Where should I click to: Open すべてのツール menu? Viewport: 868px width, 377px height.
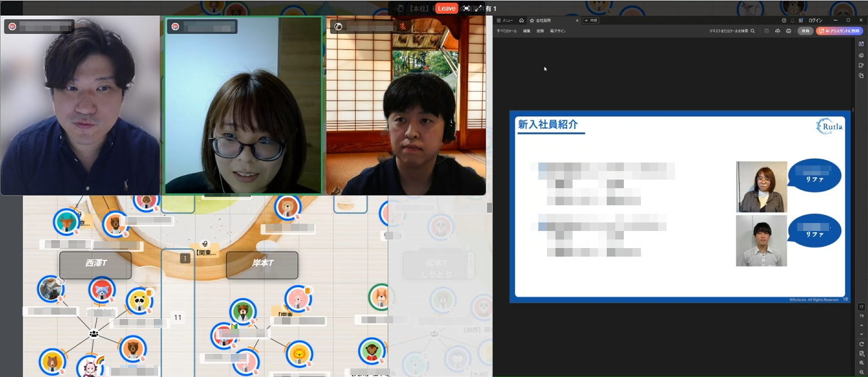[507, 31]
